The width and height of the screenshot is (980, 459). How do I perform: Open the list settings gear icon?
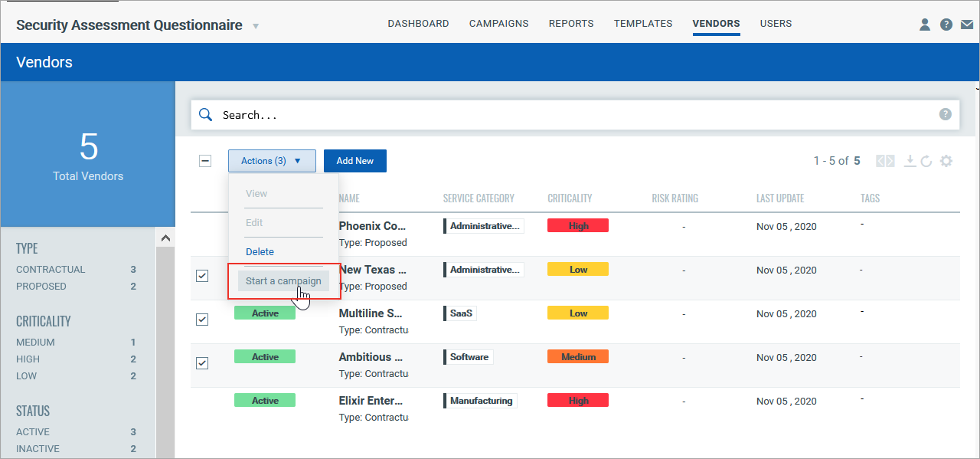pyautogui.click(x=946, y=161)
